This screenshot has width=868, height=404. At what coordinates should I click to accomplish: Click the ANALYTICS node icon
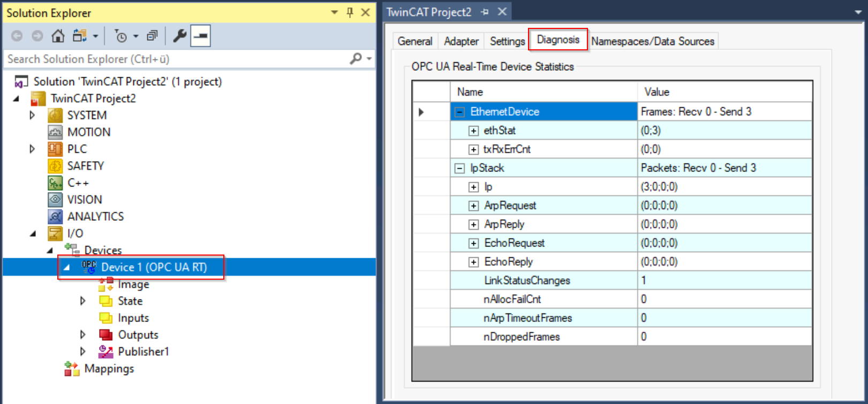tap(55, 216)
